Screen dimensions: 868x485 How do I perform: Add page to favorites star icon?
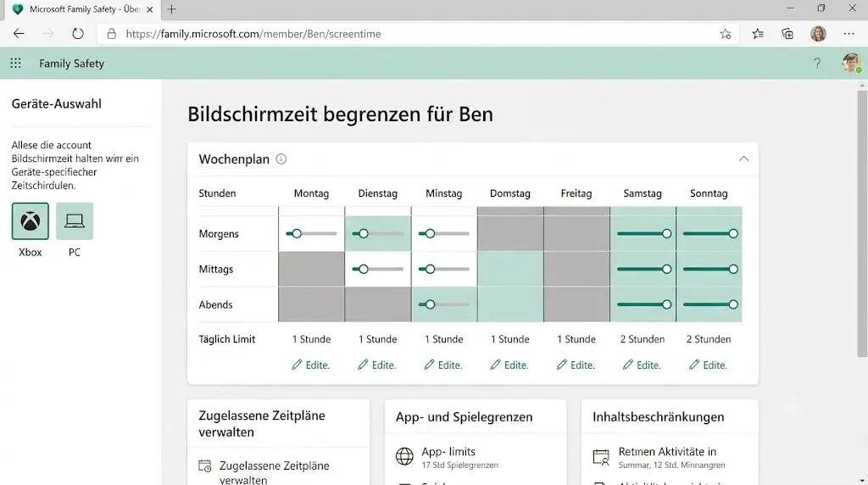726,34
